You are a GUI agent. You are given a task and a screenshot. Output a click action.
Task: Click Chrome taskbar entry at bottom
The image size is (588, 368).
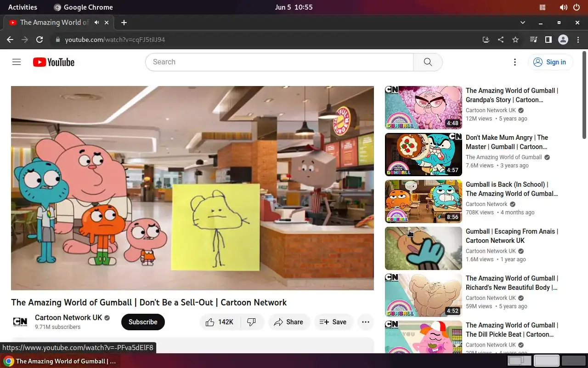(60, 361)
